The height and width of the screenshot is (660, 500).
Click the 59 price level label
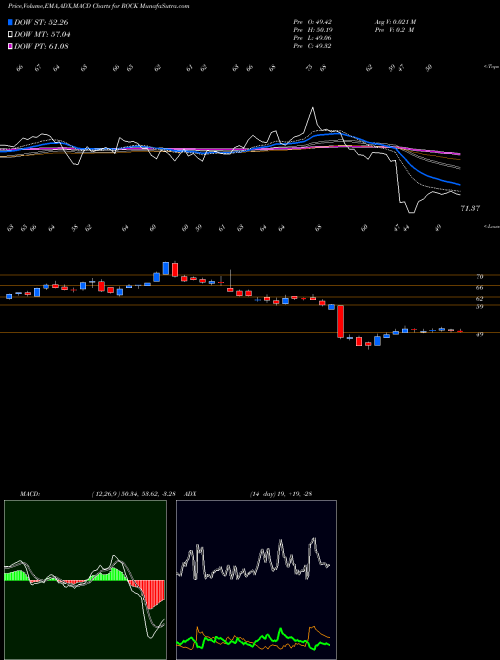click(x=479, y=306)
